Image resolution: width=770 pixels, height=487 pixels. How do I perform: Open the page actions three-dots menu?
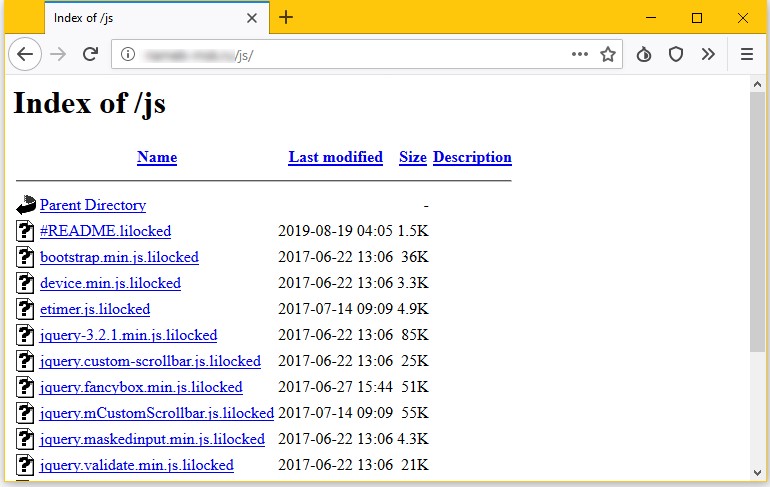579,54
